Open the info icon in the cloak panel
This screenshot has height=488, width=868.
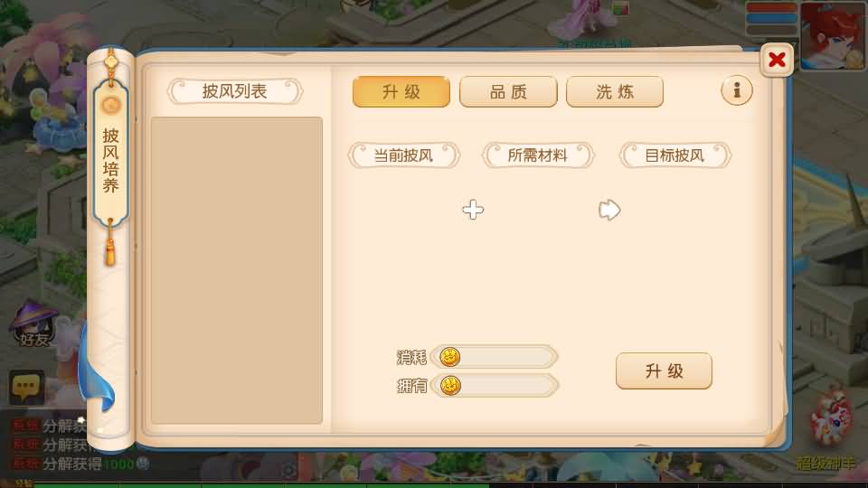click(x=736, y=90)
